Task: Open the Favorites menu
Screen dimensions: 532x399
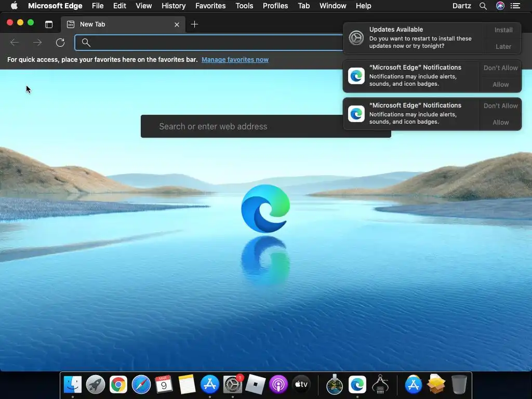Action: pyautogui.click(x=210, y=6)
